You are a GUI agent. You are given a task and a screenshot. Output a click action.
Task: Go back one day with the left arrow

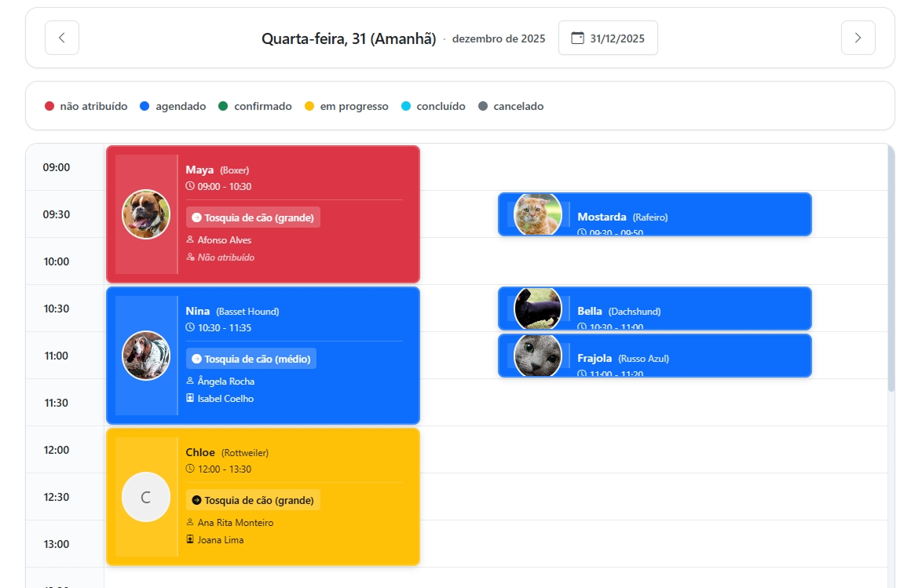tap(61, 37)
